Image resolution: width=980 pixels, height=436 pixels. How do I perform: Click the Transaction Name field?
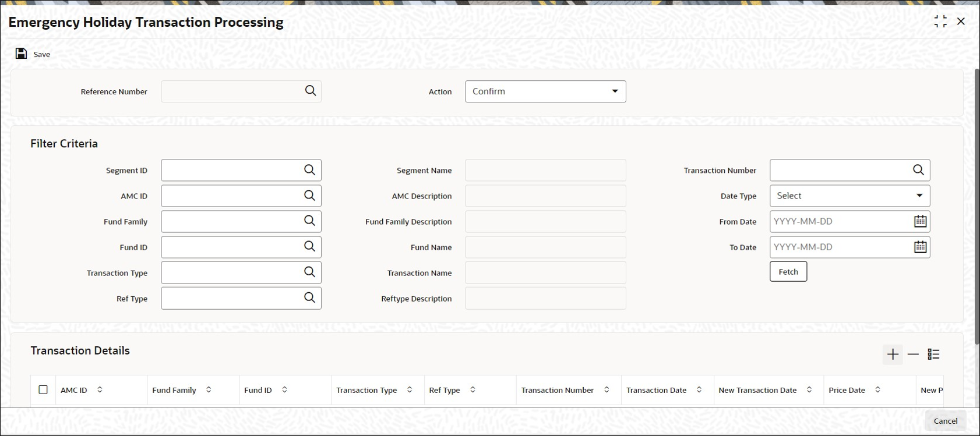tap(545, 272)
